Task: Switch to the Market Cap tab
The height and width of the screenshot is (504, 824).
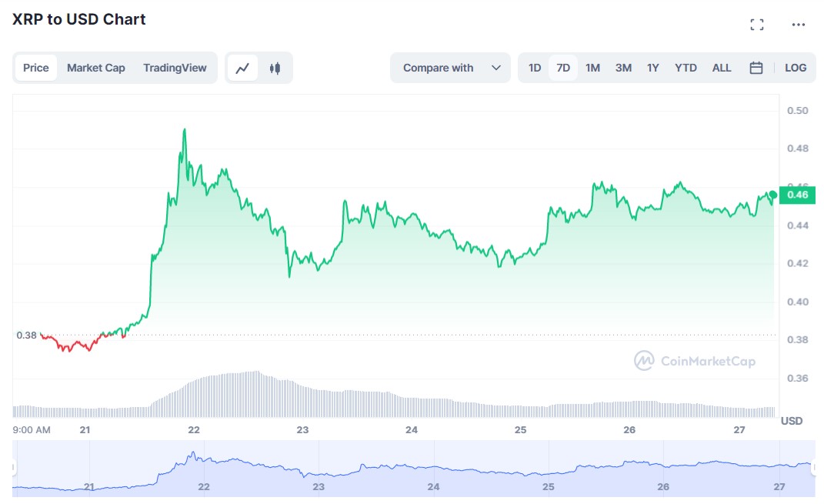Action: tap(96, 68)
